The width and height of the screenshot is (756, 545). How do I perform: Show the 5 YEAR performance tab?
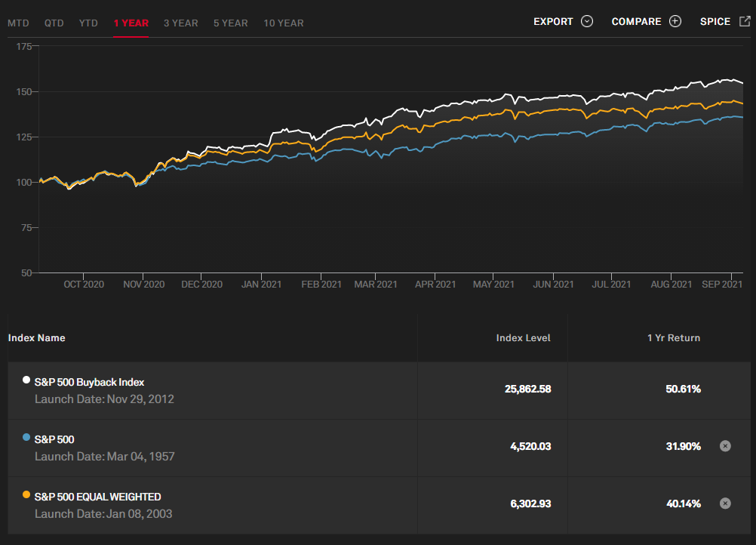click(x=230, y=23)
